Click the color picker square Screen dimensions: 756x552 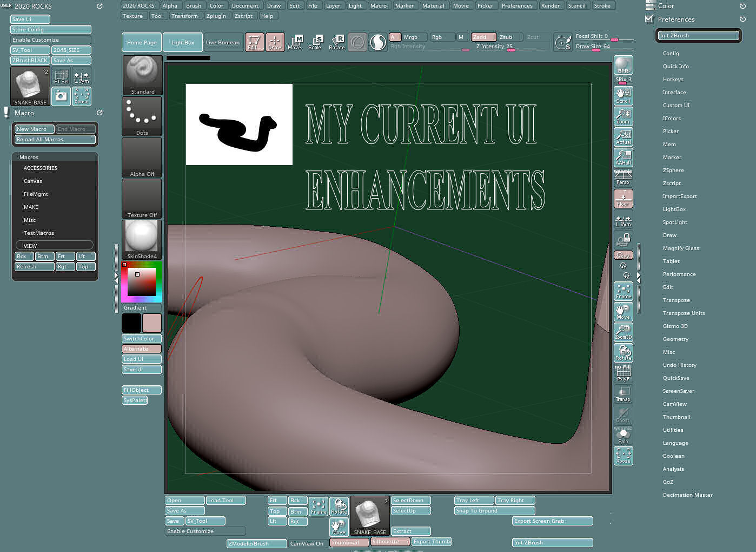[142, 282]
